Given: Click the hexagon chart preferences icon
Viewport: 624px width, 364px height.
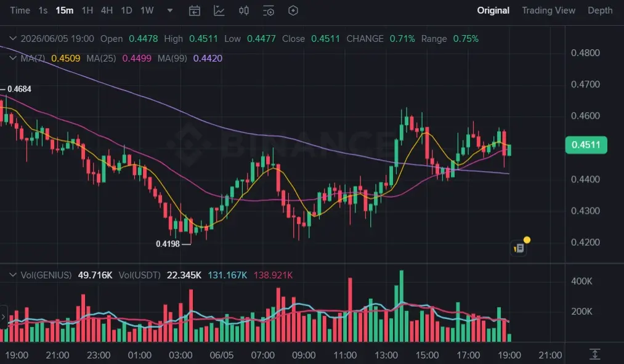Looking at the screenshot, I should pyautogui.click(x=293, y=10).
